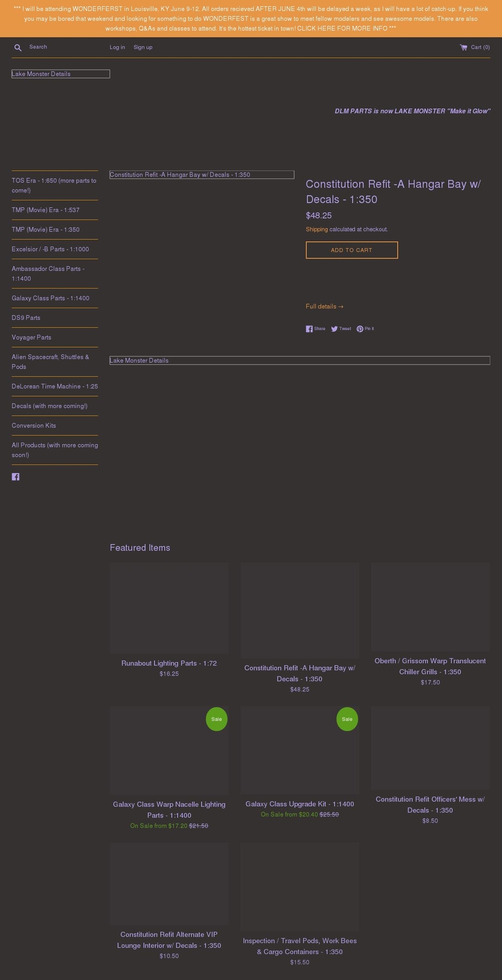Open TOS Era - 1:650 category
Screen dimensions: 502x980
point(55,185)
